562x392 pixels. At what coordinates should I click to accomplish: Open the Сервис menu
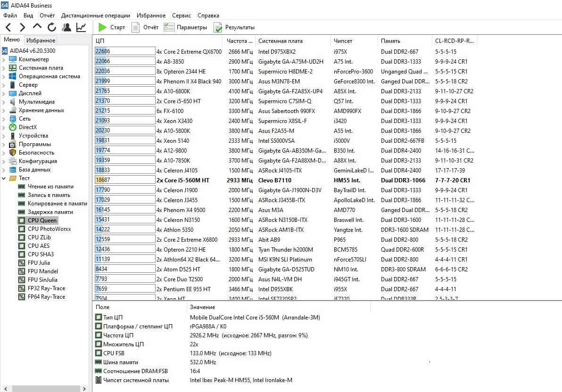coord(182,16)
